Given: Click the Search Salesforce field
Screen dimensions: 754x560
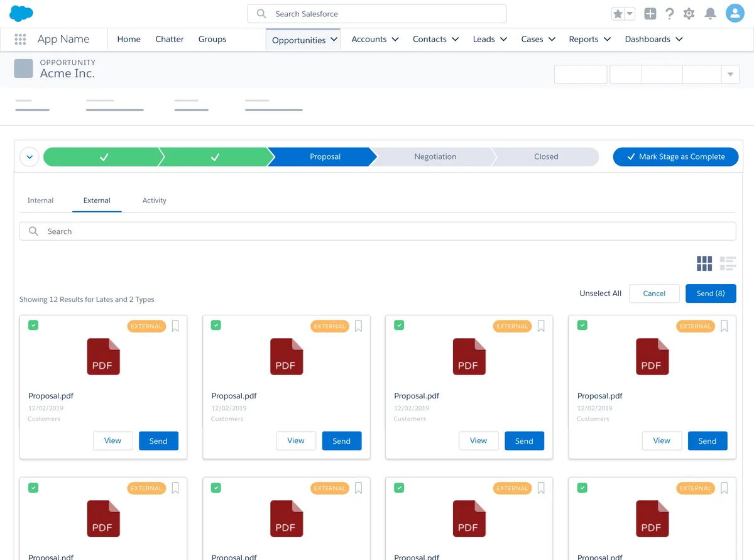Looking at the screenshot, I should tap(377, 14).
